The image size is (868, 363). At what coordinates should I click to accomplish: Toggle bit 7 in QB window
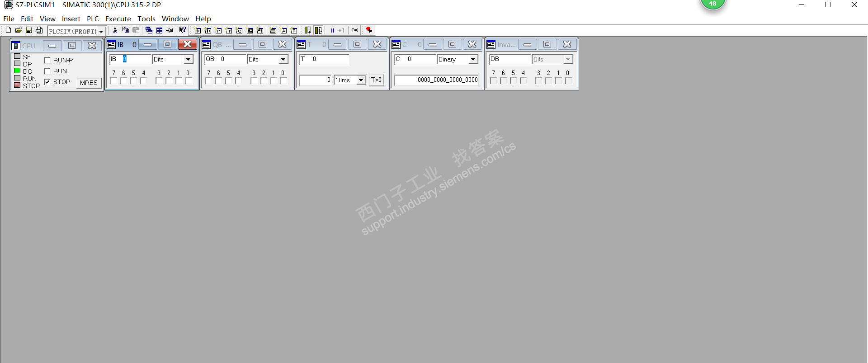(x=208, y=81)
